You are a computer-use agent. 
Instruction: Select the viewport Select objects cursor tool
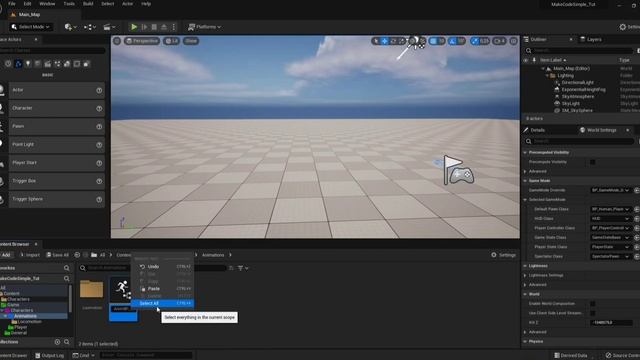click(376, 41)
